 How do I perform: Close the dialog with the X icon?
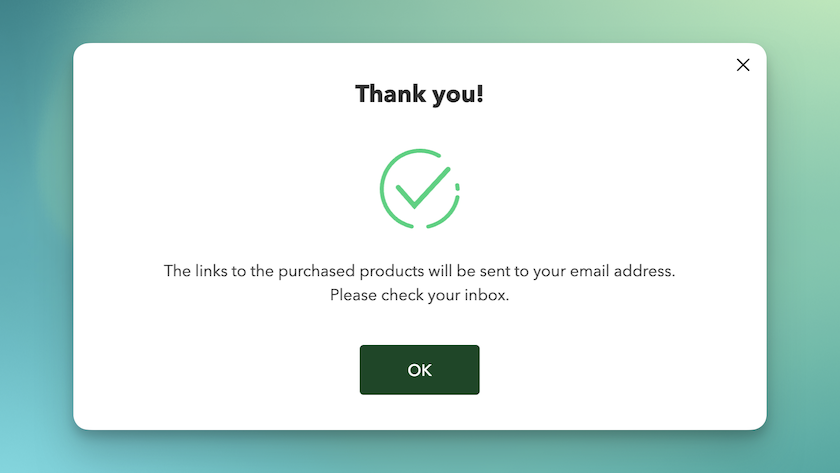pos(742,65)
